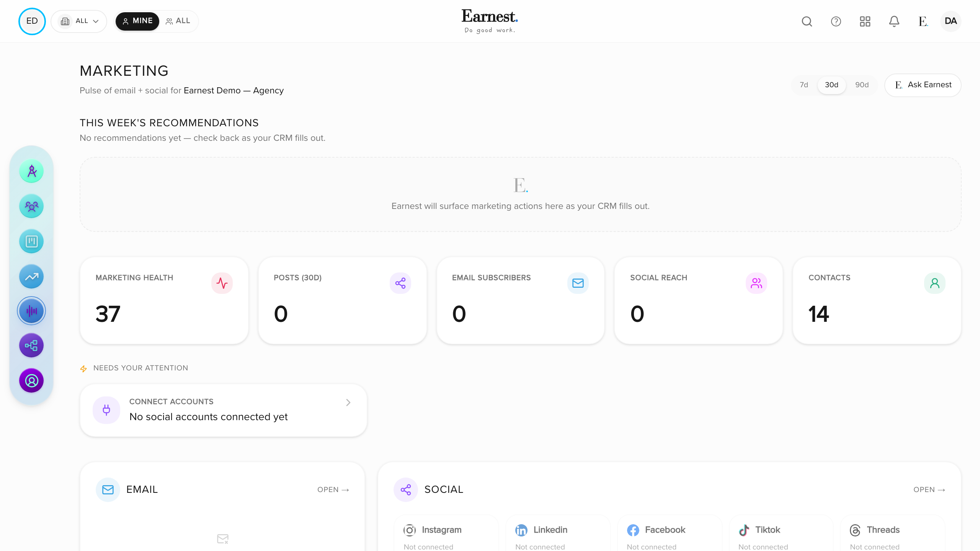This screenshot has height=551, width=980.
Task: Open the trending chart sidebar icon
Action: 31,276
